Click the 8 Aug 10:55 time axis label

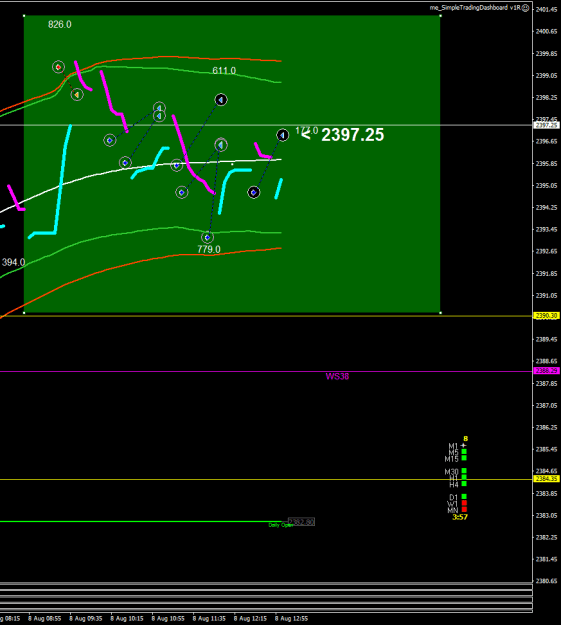coord(168,619)
